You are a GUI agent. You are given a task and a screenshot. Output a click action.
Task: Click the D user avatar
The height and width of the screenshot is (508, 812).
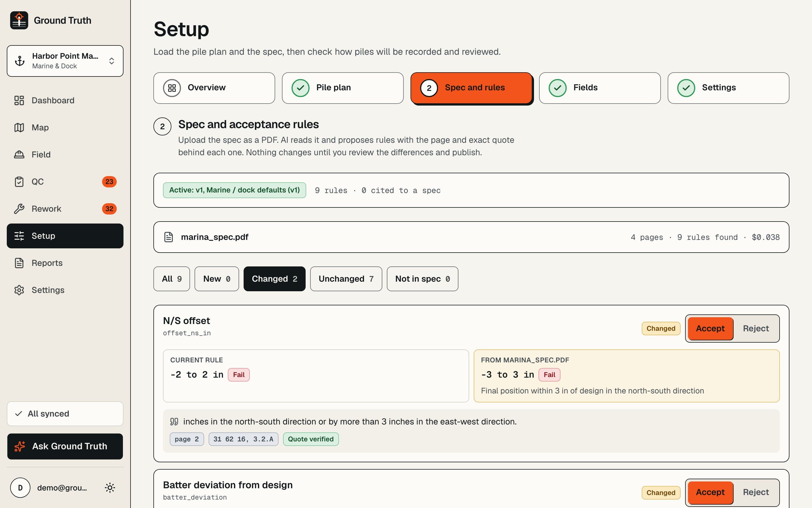(20, 487)
